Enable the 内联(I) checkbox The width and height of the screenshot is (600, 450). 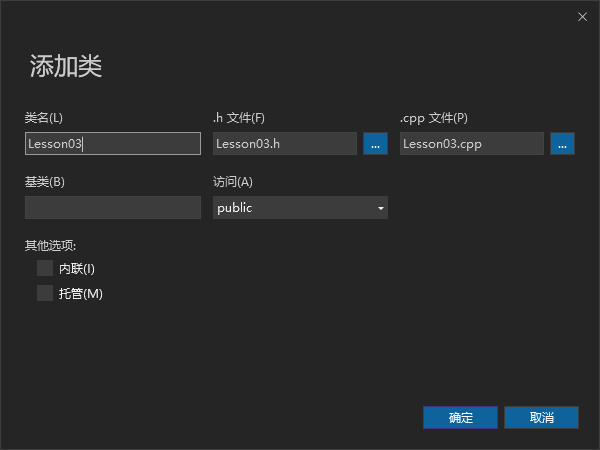[x=45, y=268]
